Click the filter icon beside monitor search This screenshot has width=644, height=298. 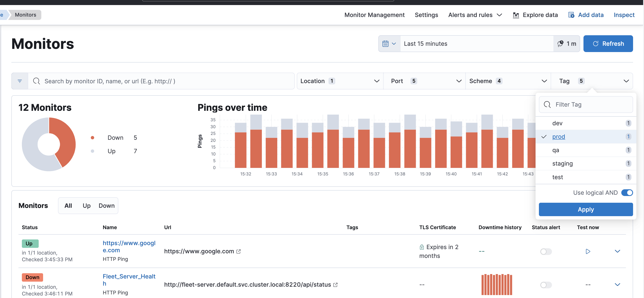pos(20,81)
